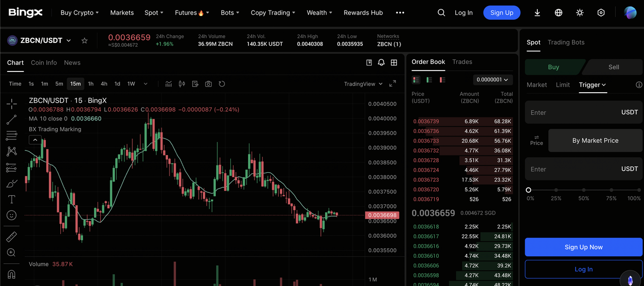Screen dimensions: 644x286
Task: Click the candlestick chart style icon
Action: pyautogui.click(x=182, y=84)
